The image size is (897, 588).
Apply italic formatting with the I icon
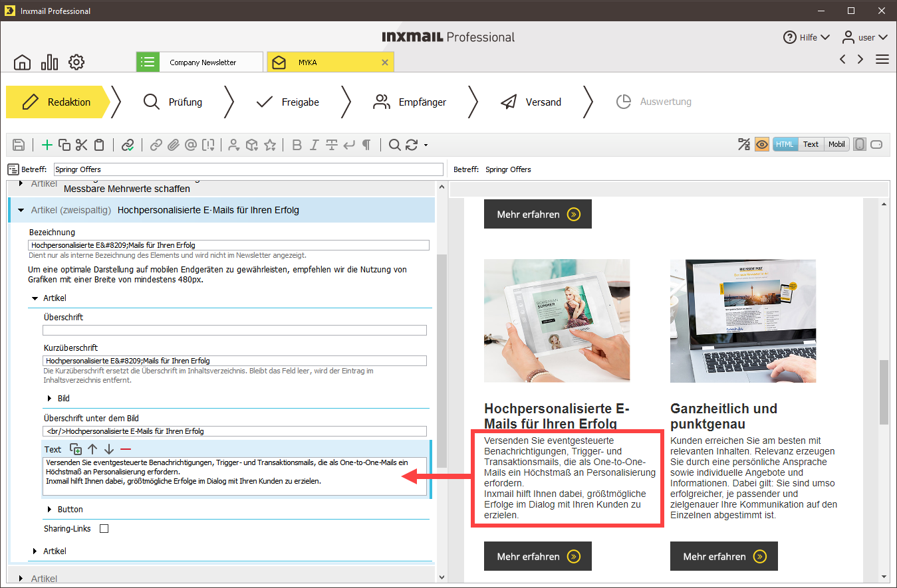point(314,145)
